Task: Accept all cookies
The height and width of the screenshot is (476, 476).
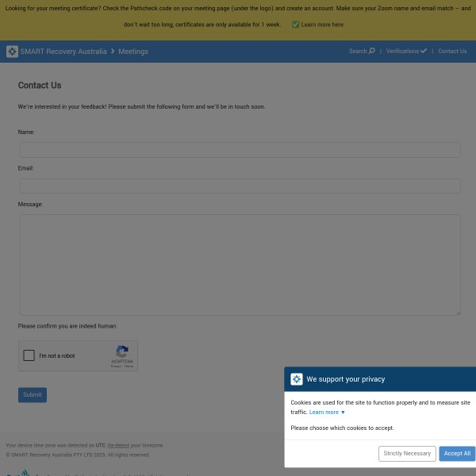Action: [457, 454]
